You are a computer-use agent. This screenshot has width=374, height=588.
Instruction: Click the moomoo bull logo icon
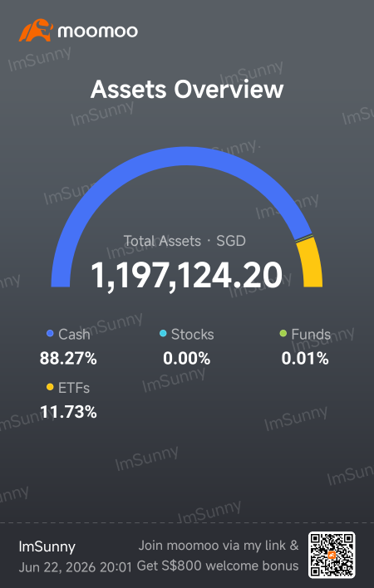(x=36, y=31)
